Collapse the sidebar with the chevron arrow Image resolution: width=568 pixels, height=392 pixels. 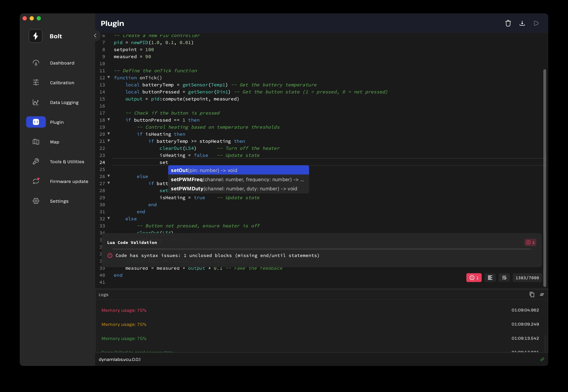click(95, 36)
